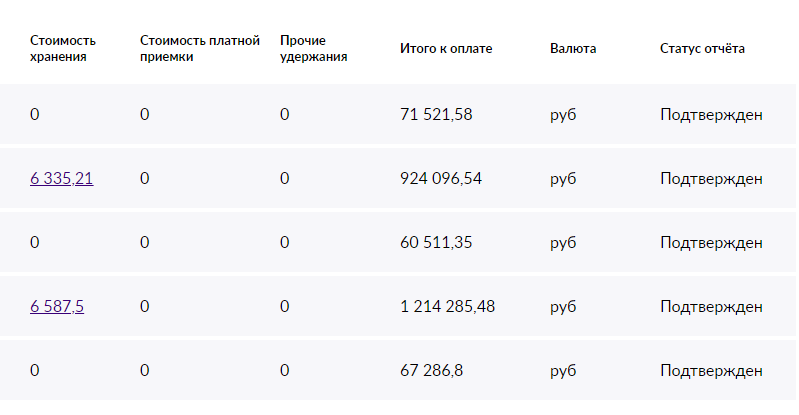
Task: Click Подтвержден status in the 924 096,54 row
Action: [x=711, y=179]
